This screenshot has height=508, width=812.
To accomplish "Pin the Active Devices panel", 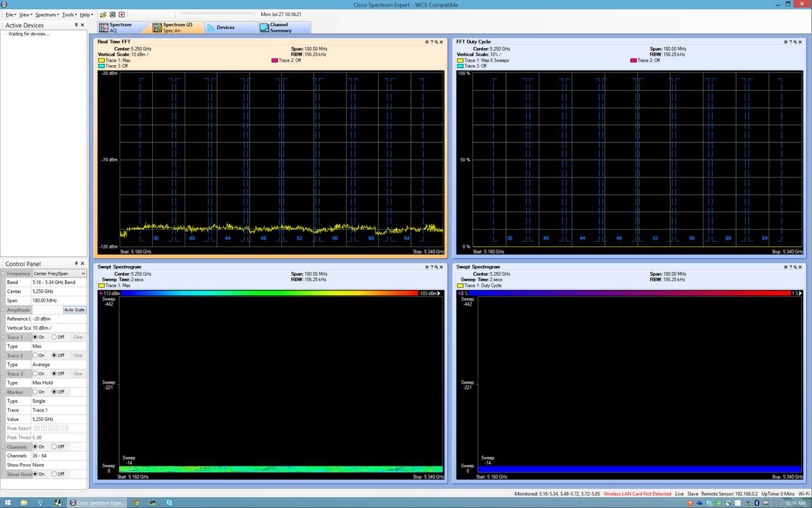I will (76, 25).
